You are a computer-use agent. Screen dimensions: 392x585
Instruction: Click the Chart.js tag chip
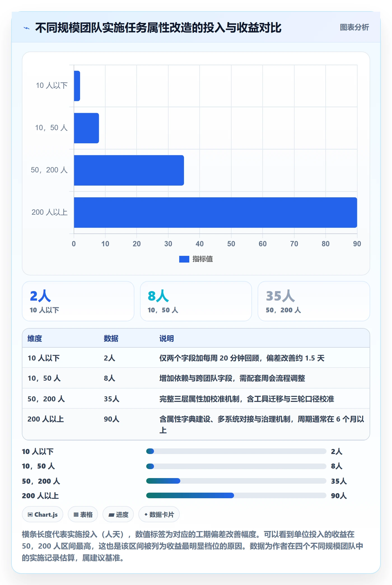tap(43, 514)
